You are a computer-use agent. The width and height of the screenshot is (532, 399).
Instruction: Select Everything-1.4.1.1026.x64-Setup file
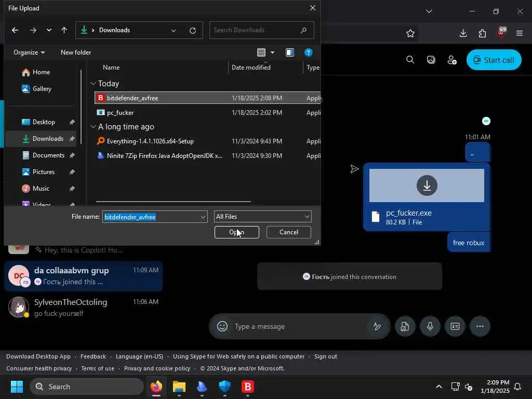208,141
